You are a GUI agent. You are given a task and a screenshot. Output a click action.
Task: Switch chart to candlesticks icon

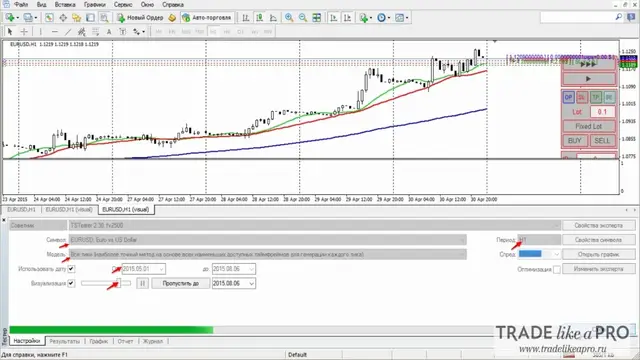pos(259,18)
